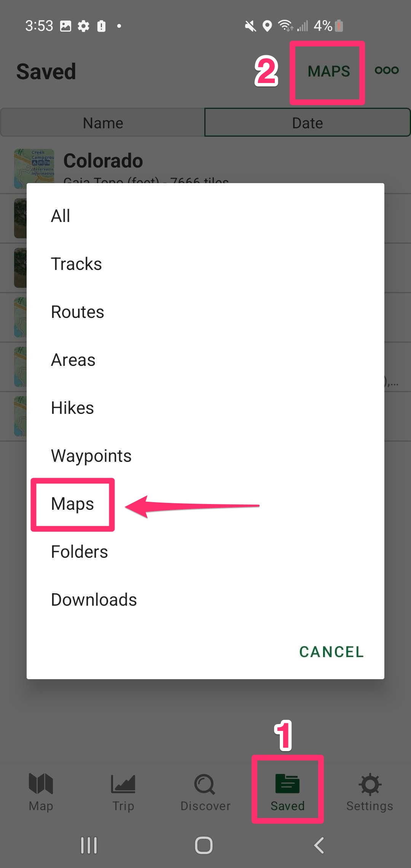The image size is (411, 868).
Task: Choose Routes from the filter list
Action: (78, 311)
